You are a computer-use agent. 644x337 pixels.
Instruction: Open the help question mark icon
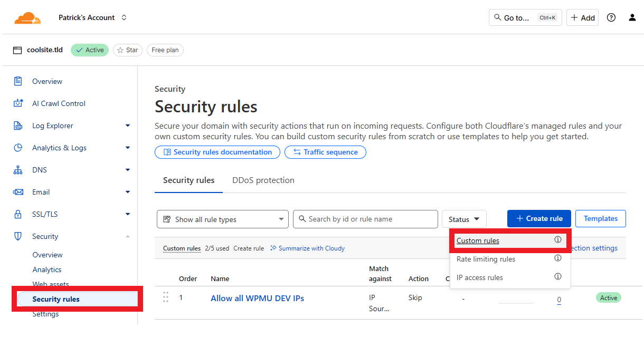click(611, 17)
